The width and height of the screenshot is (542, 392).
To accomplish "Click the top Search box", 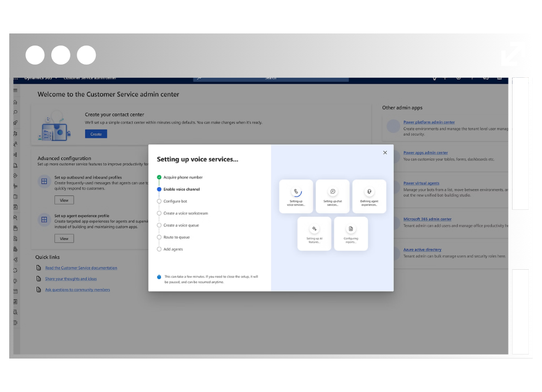I will click(270, 79).
